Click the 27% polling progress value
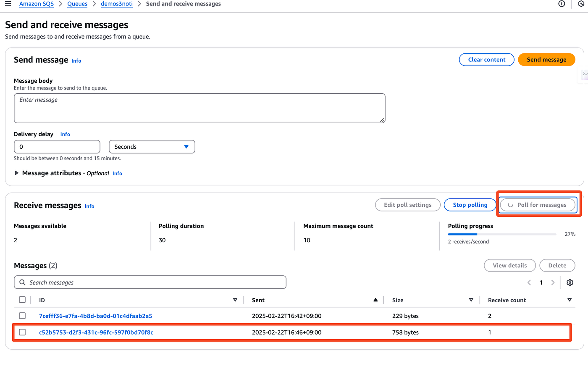This screenshot has width=588, height=367. point(570,234)
